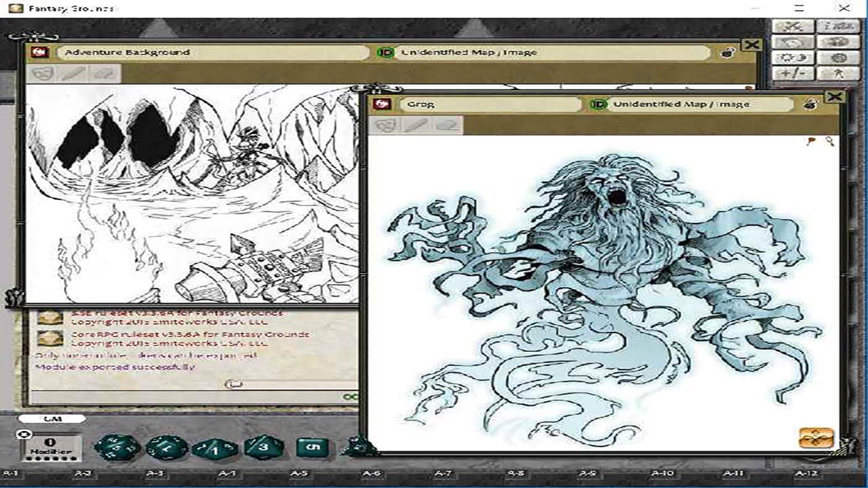868x488 pixels.
Task: Roll the d6 die in the dice bar
Action: (x=312, y=447)
